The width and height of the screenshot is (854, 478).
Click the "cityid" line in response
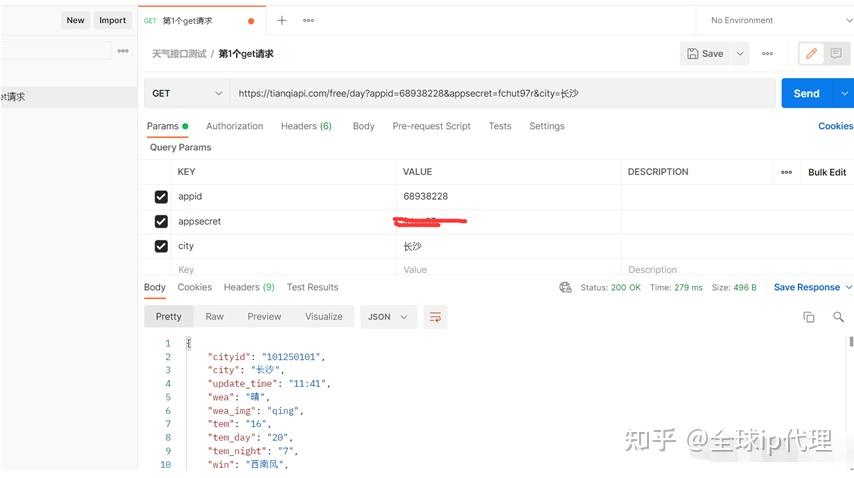point(266,357)
